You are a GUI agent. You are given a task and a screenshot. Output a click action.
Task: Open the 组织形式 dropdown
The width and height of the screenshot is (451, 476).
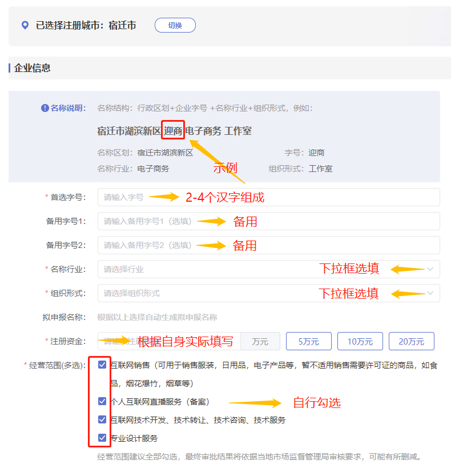pyautogui.click(x=268, y=293)
